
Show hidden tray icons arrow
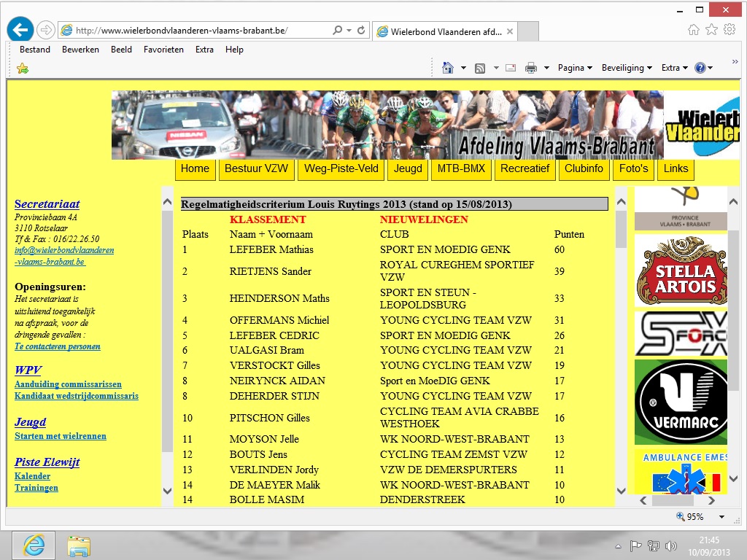[x=619, y=546]
